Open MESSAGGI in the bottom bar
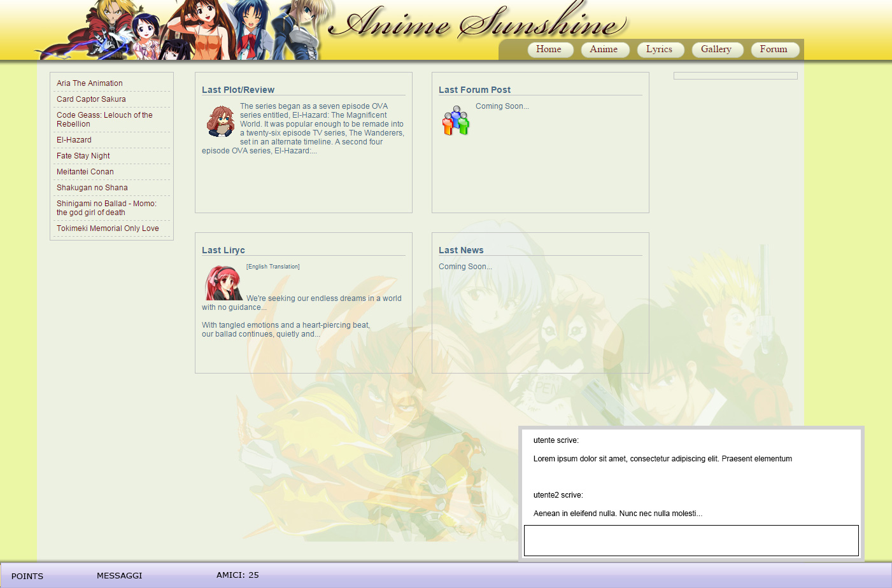Image resolution: width=892 pixels, height=588 pixels. coord(120,575)
